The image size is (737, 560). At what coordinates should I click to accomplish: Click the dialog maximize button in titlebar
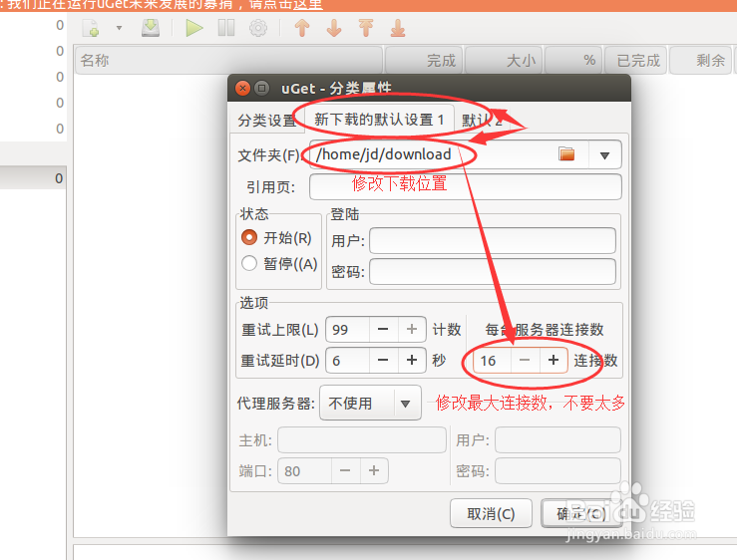(262, 88)
